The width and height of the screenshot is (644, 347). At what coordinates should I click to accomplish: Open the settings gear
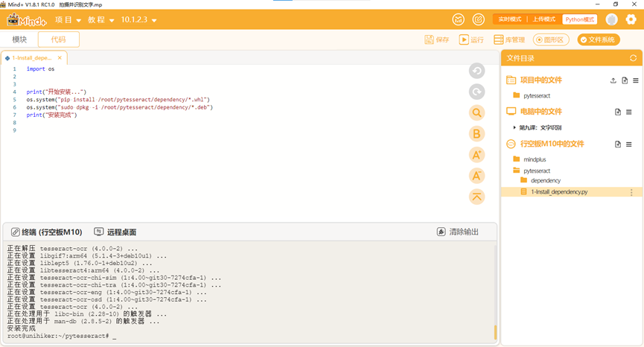click(x=631, y=19)
